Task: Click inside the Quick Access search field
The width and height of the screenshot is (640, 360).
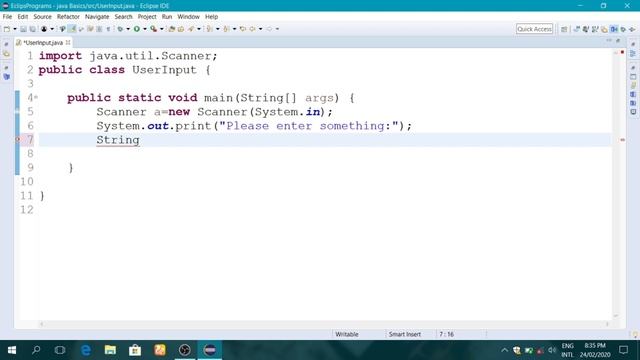Action: tap(534, 29)
